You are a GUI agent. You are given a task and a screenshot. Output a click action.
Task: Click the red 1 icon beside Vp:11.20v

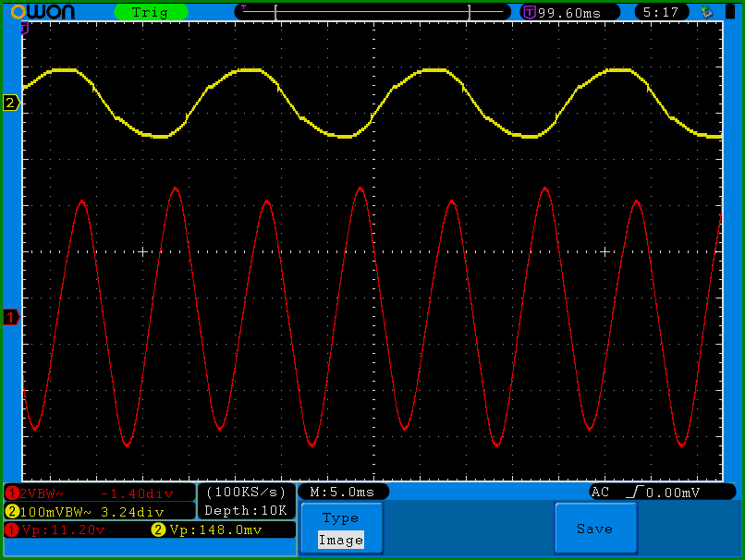pyautogui.click(x=12, y=530)
